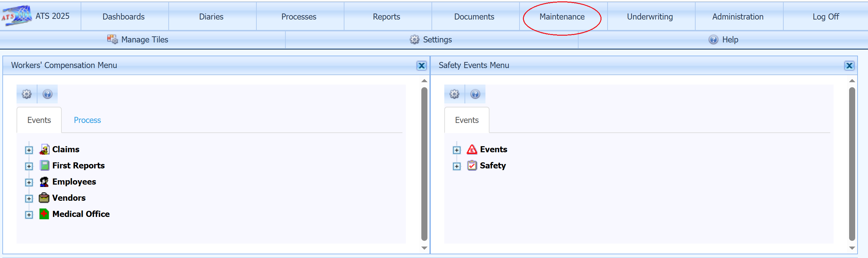Viewport: 868px width, 258px height.
Task: Click Log Off
Action: point(825,17)
